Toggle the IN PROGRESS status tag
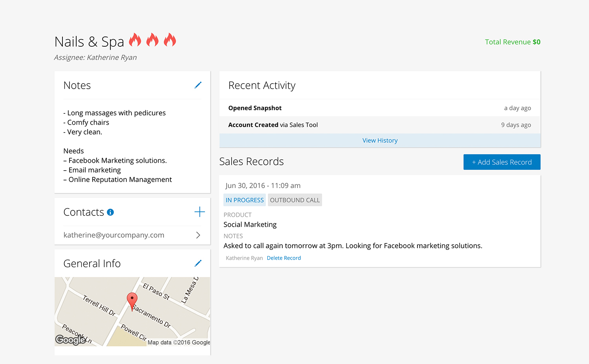The width and height of the screenshot is (589, 364). tap(244, 200)
